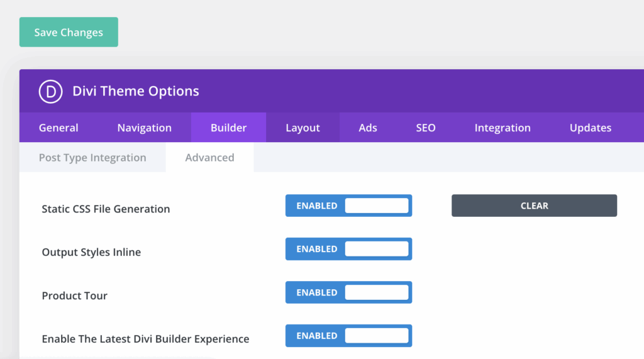Viewport: 644px width, 359px height.
Task: Switch to the SEO tab
Action: (x=426, y=128)
